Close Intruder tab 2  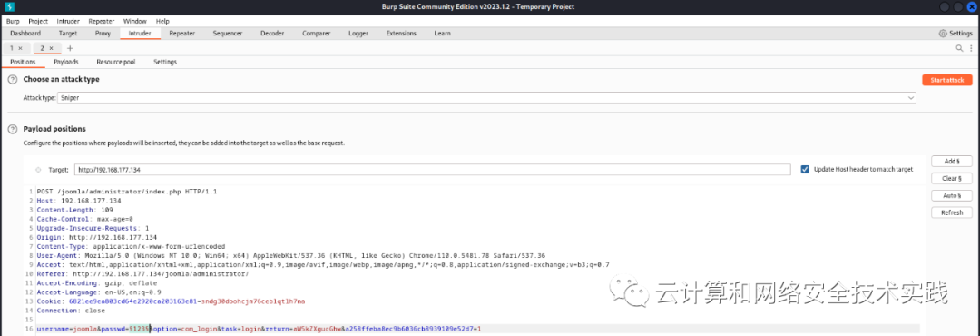click(x=52, y=48)
